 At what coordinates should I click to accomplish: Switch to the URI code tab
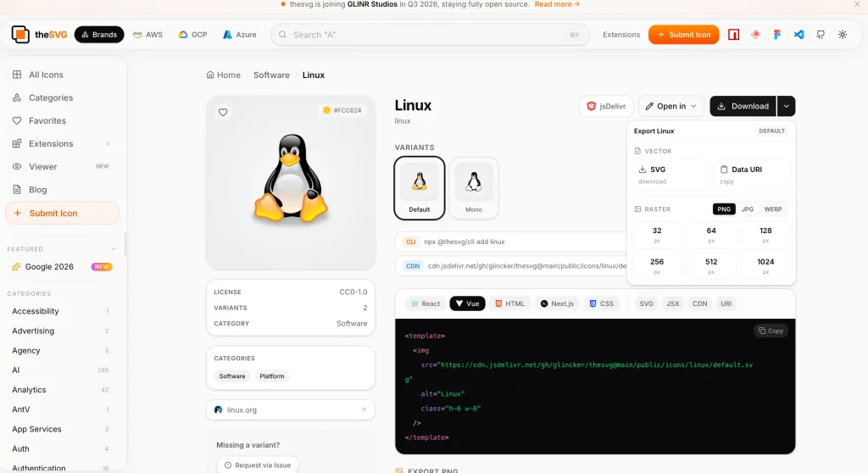[x=726, y=303]
